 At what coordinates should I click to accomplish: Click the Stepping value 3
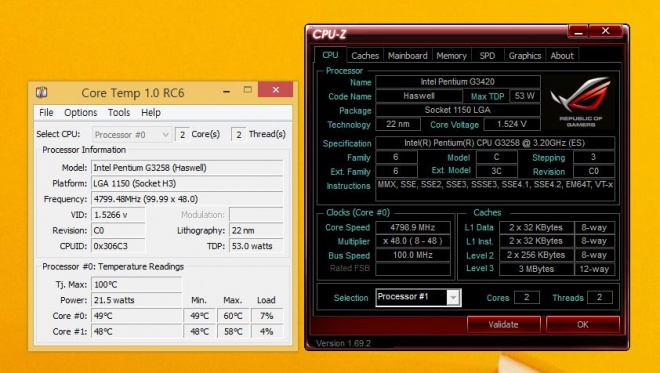(x=593, y=157)
